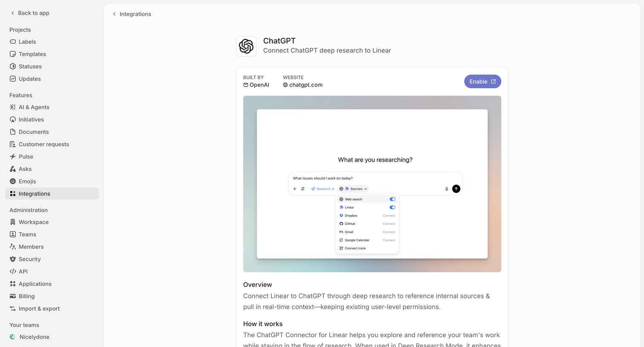Viewport: 644px width, 347px height.
Task: Open the Nicelydone team settings
Action: pyautogui.click(x=52, y=337)
